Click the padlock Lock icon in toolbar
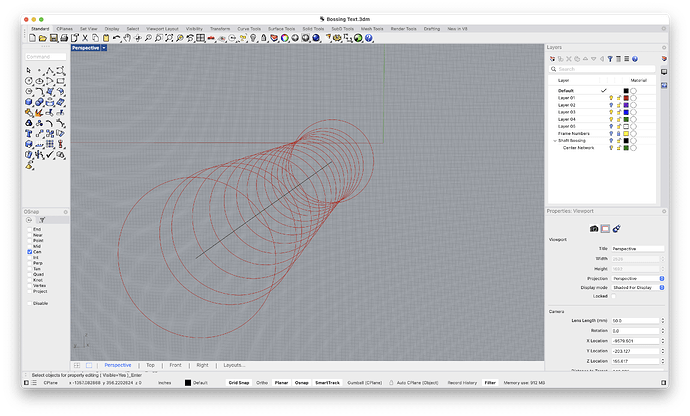 (x=263, y=38)
